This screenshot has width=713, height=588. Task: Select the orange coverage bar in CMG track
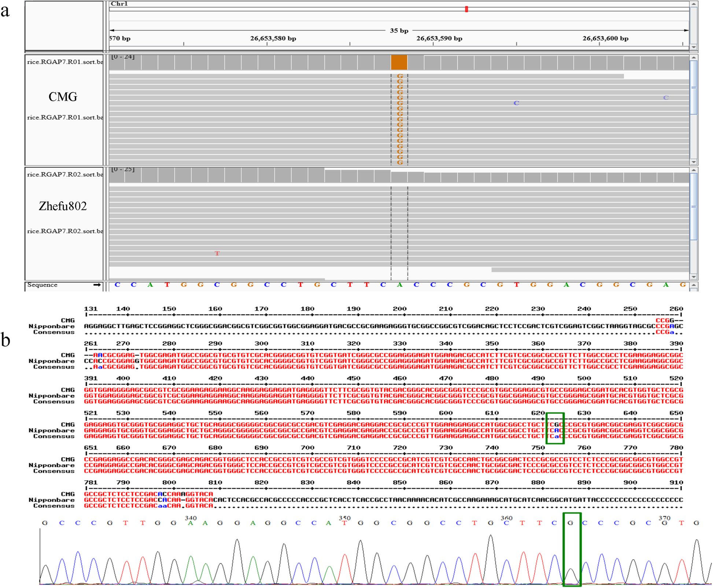click(399, 62)
